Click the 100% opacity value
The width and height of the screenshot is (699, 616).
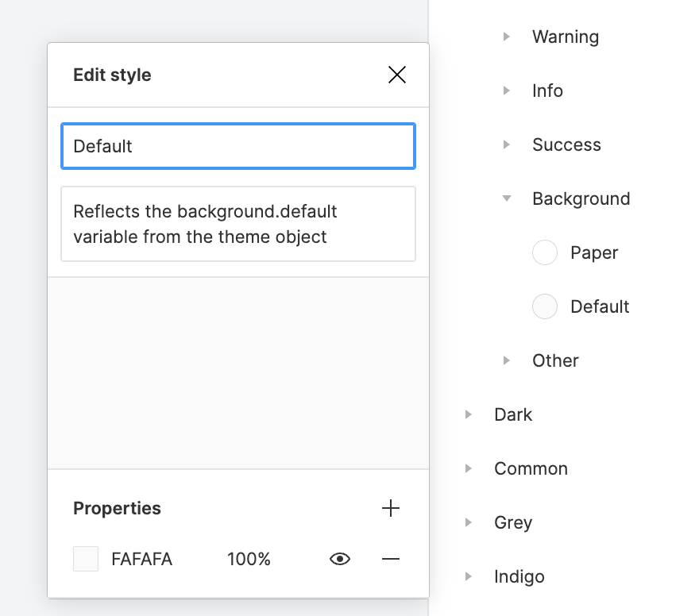point(249,559)
